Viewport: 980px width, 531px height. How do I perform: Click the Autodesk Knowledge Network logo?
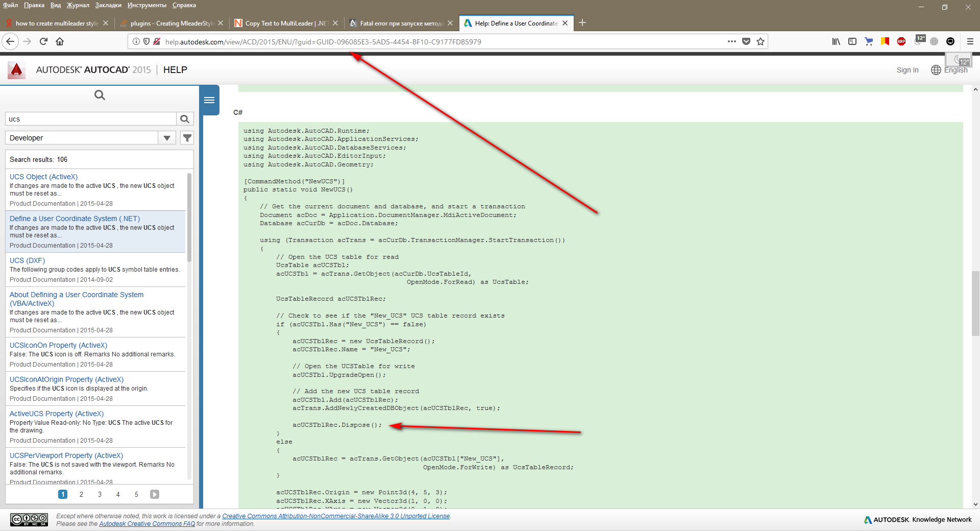(918, 520)
